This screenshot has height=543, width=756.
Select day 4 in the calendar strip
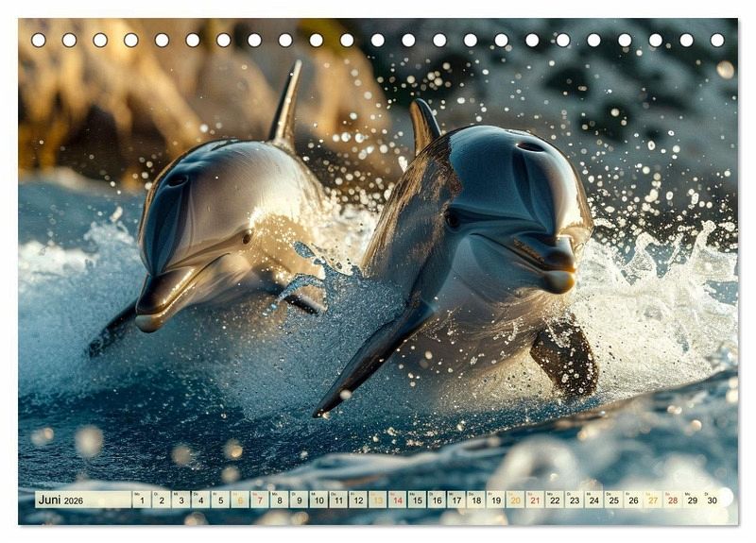pos(200,500)
